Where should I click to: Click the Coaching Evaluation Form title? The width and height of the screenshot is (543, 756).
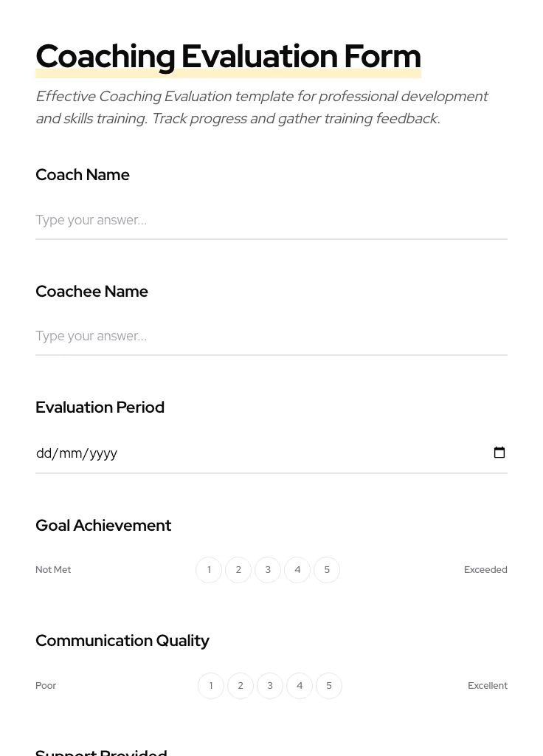228,55
